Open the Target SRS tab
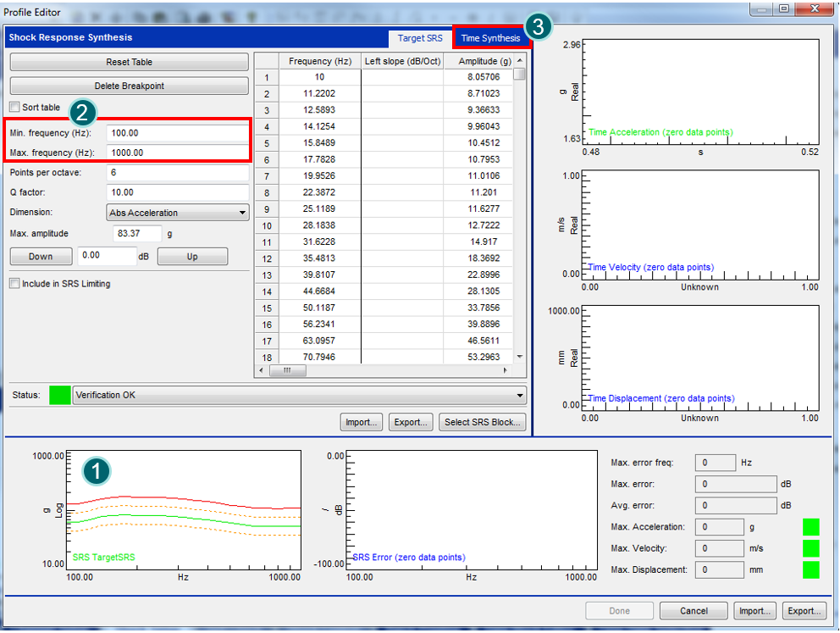 click(420, 38)
